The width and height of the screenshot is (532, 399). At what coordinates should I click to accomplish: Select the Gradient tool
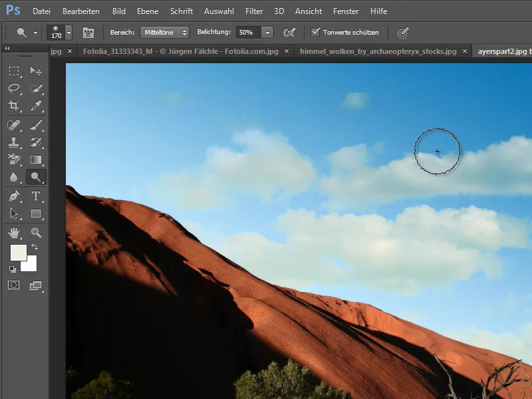(x=36, y=160)
